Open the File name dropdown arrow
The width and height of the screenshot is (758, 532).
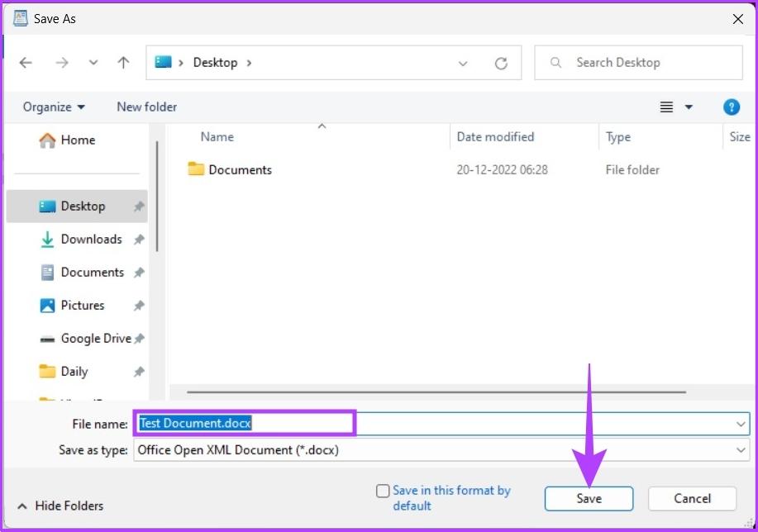click(740, 425)
